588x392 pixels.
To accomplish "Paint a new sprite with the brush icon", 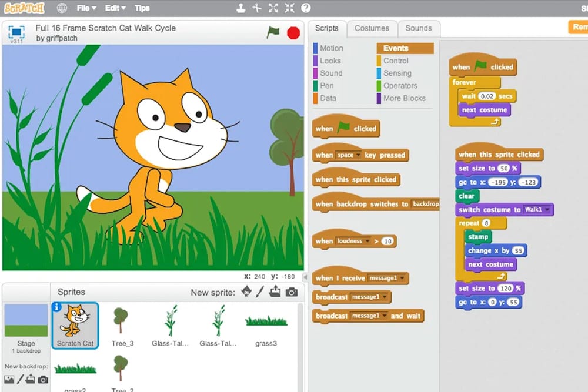I will 260,292.
